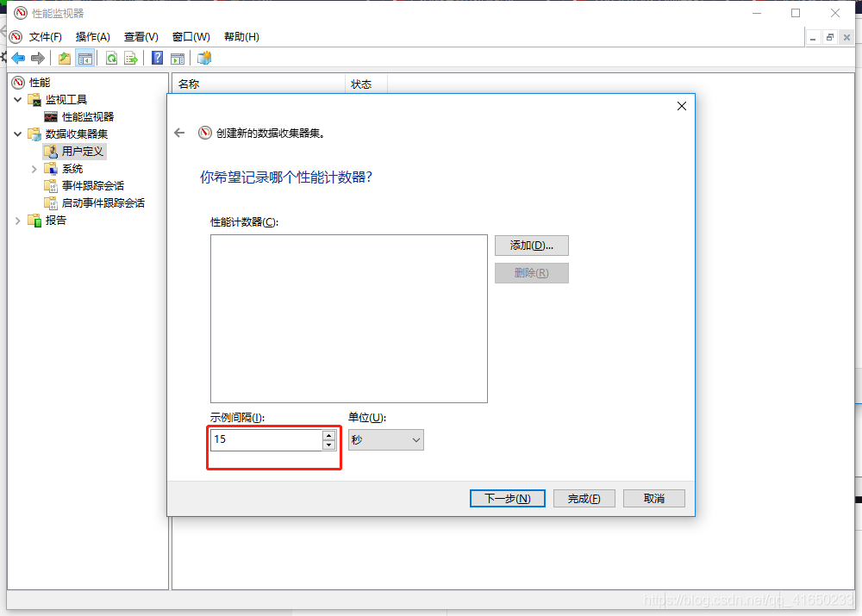Click the green Refresh toolbar icon
Image resolution: width=862 pixels, height=616 pixels.
click(x=111, y=58)
